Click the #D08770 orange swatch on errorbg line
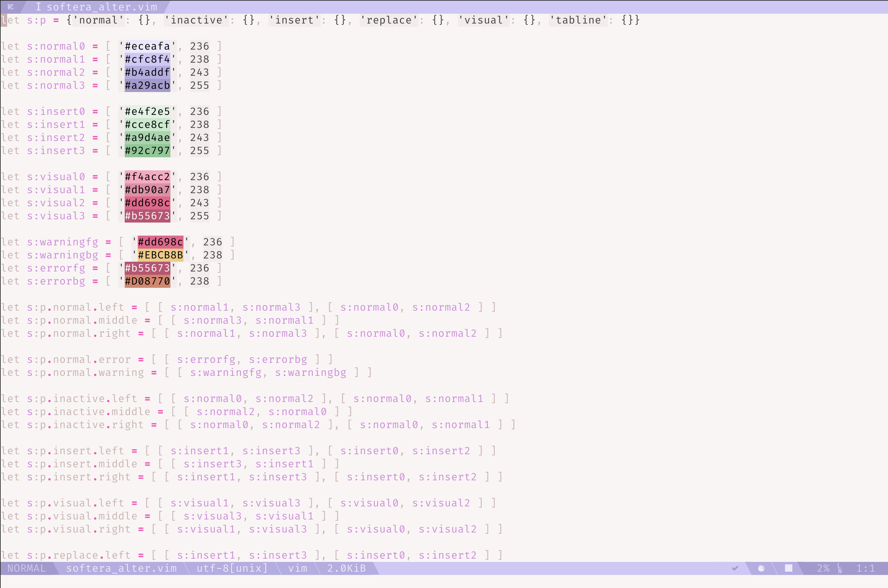 (x=147, y=281)
